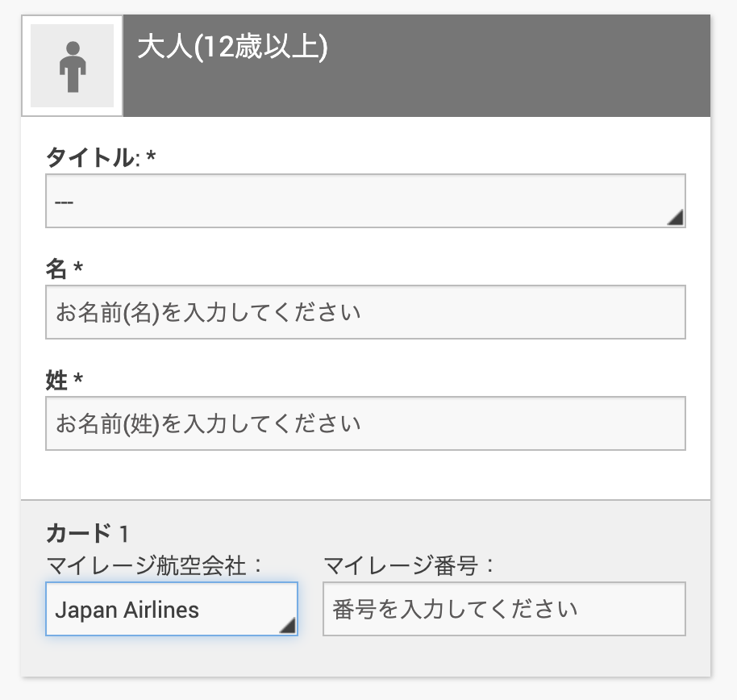This screenshot has width=737, height=700.
Task: Click the adult passenger silhouette icon
Action: [x=72, y=66]
